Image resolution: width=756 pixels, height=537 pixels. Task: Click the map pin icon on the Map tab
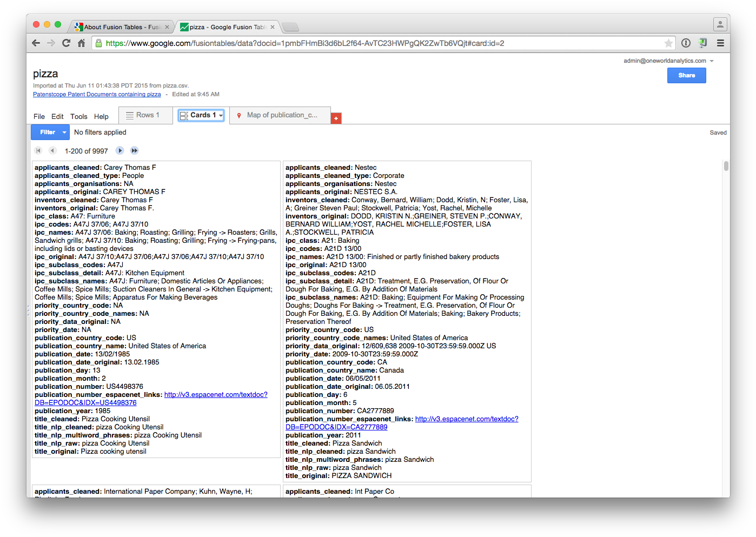tap(240, 115)
